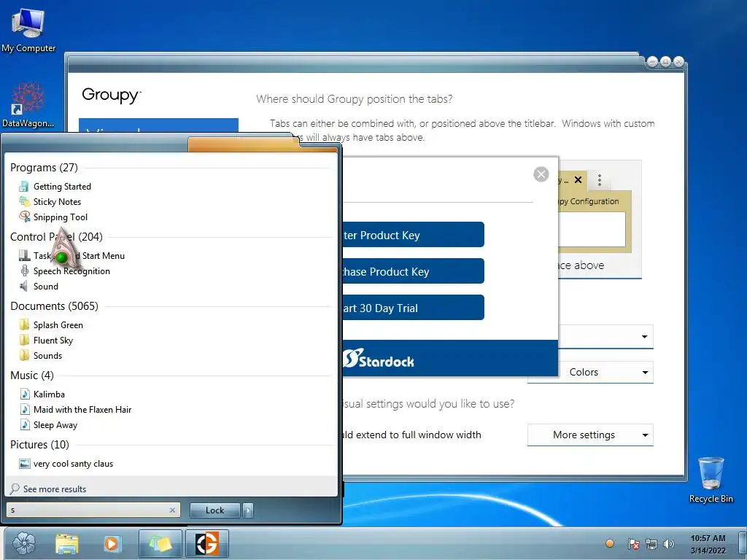Click the orange circle tray icon
Viewport: 747px width, 560px height.
pyautogui.click(x=609, y=543)
